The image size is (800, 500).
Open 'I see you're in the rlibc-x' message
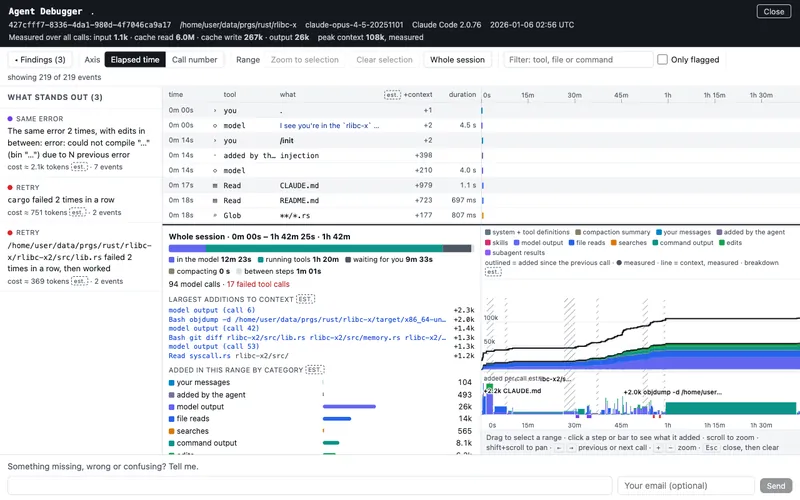329,126
